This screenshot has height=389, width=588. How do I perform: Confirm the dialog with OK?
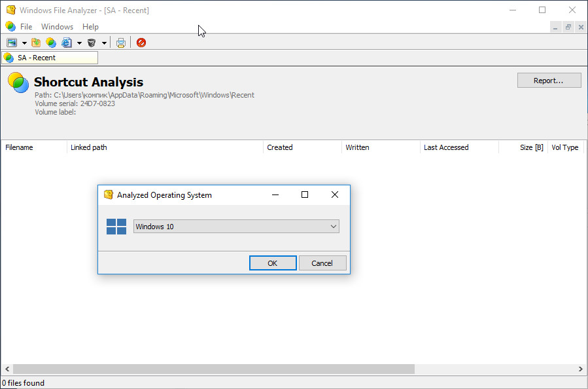(273, 263)
